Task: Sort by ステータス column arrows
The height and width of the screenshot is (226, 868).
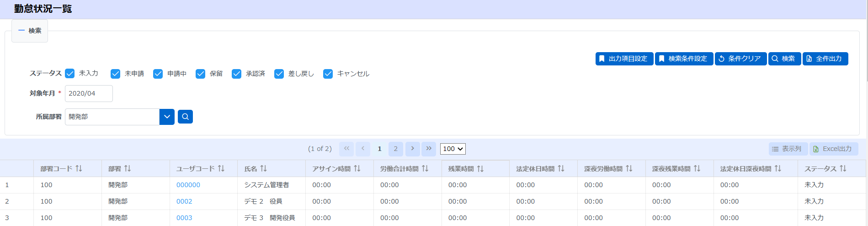Action: 843,169
